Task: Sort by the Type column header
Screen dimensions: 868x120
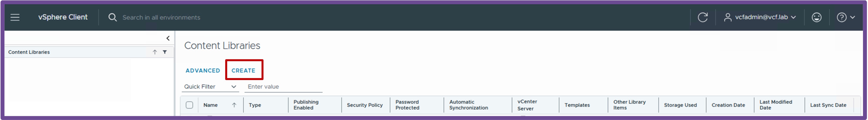Action: click(255, 105)
